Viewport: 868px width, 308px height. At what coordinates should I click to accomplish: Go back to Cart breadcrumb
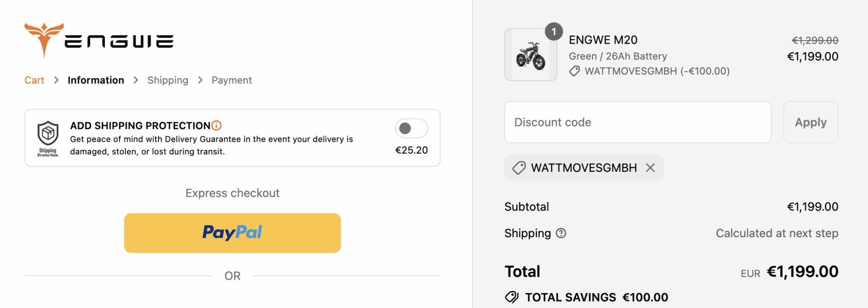[x=34, y=80]
